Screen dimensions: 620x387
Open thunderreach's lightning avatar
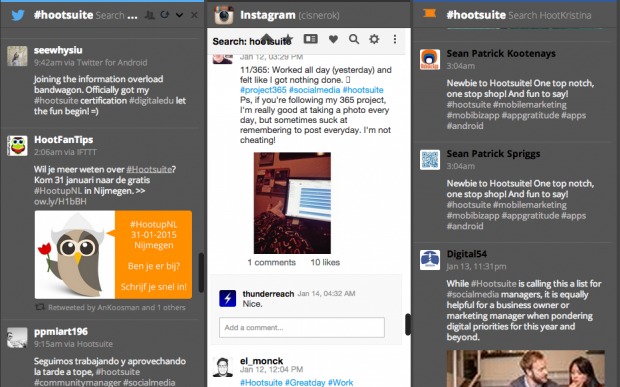coord(228,298)
